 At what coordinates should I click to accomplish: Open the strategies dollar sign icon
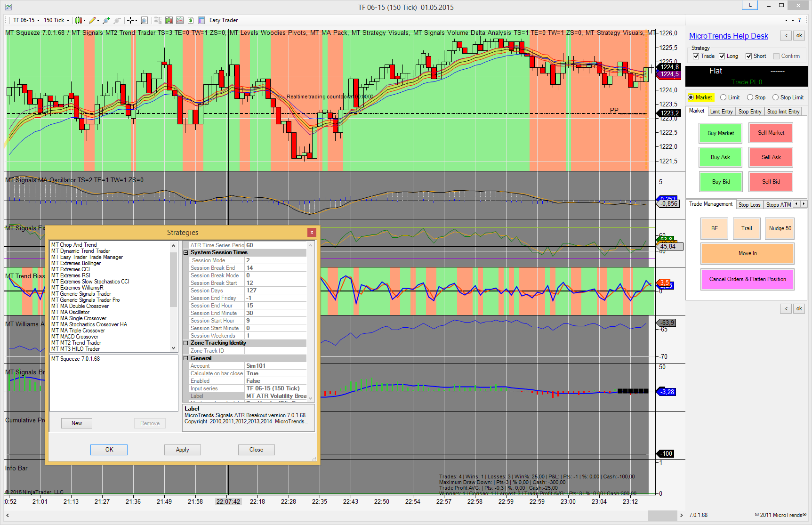coord(191,20)
